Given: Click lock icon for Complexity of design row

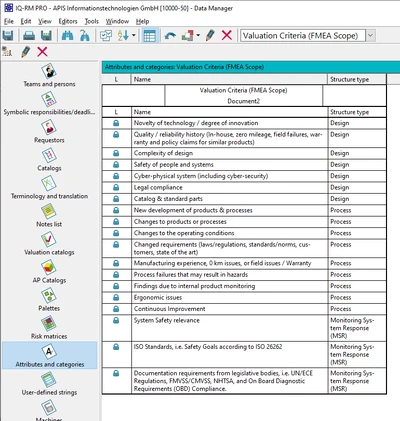Looking at the screenshot, I should coord(116,153).
